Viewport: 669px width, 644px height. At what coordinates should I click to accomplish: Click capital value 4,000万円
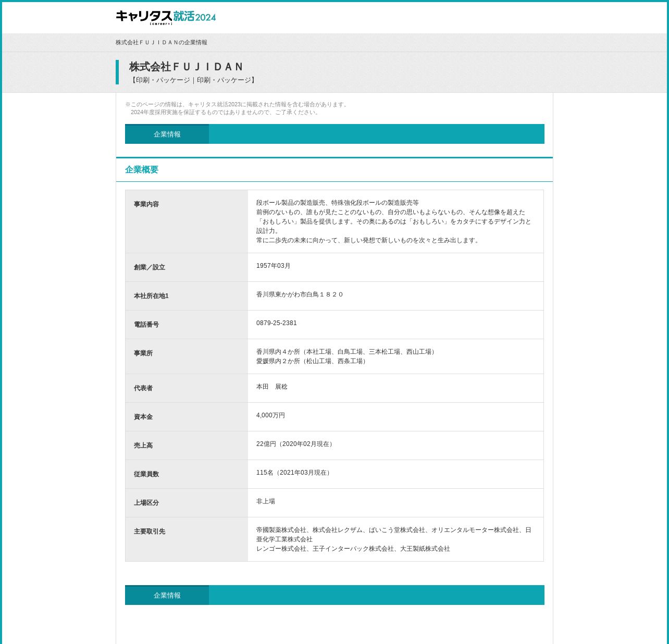click(x=271, y=415)
